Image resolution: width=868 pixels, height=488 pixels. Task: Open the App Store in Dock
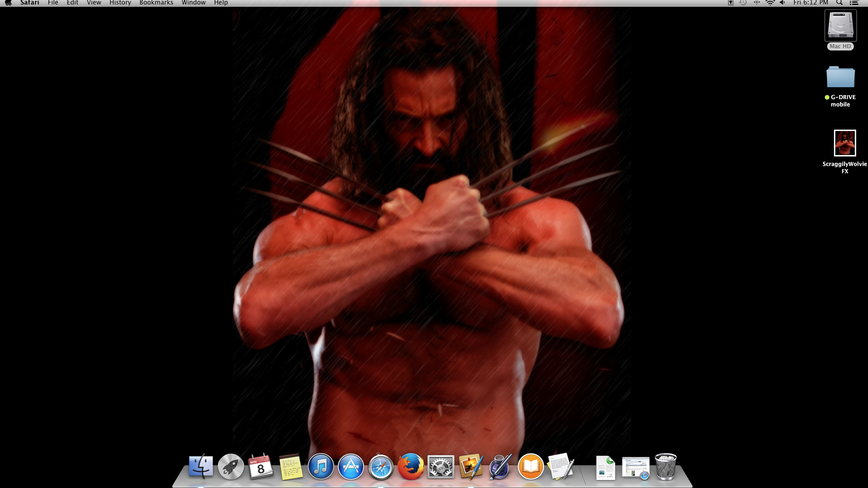(351, 466)
